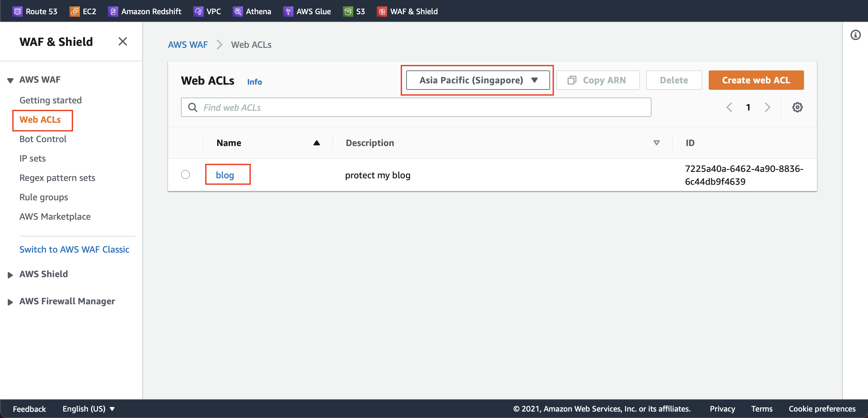868x418 pixels.
Task: Select the blog web ACL radio button
Action: tap(185, 174)
